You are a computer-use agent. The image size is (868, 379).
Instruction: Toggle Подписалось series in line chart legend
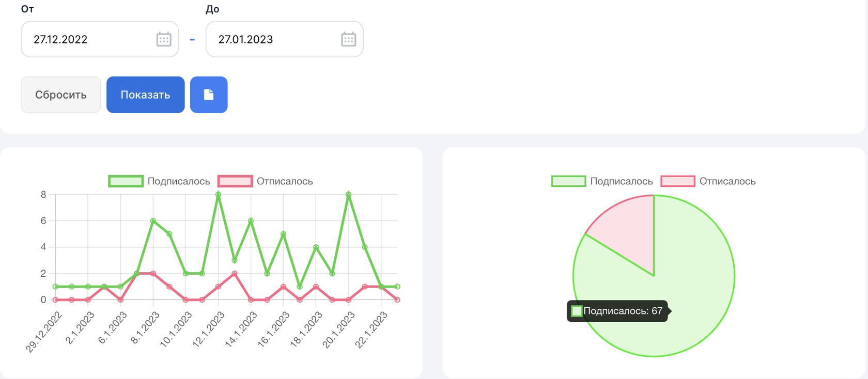159,181
